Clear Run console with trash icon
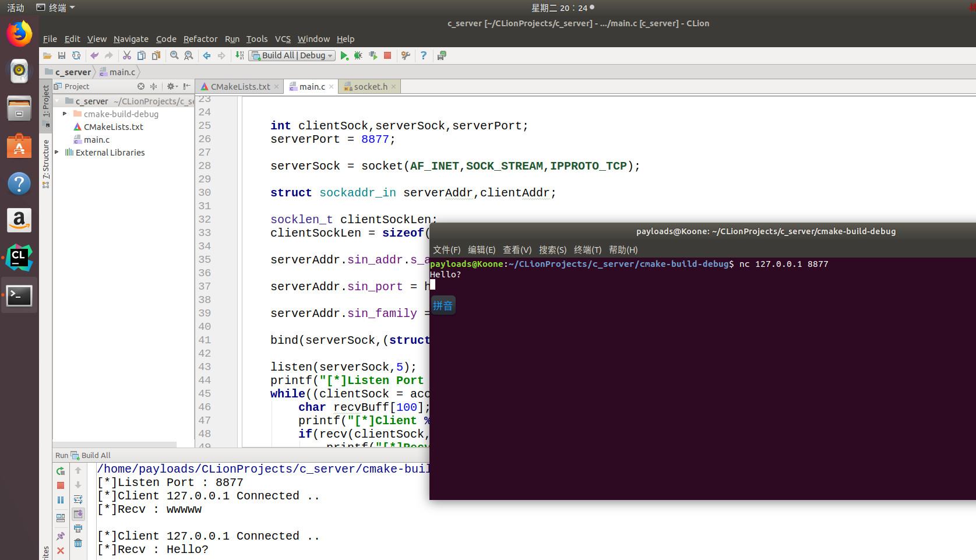Viewport: 976px width, 560px height. (x=78, y=543)
